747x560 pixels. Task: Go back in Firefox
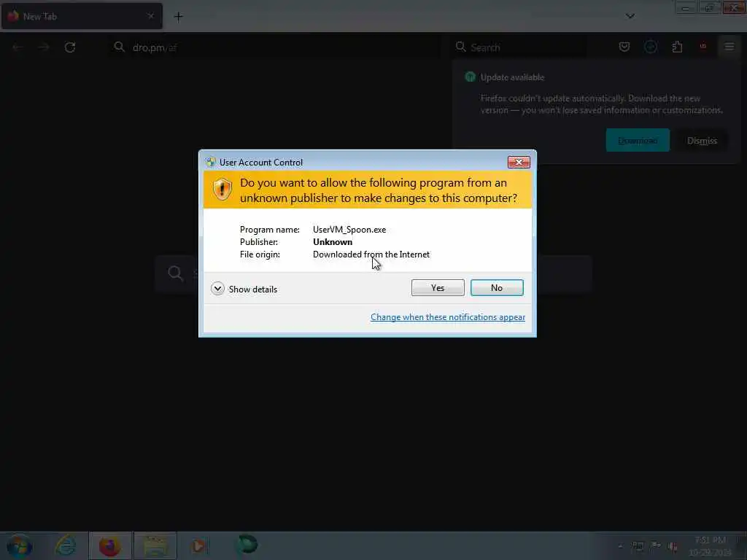18,47
